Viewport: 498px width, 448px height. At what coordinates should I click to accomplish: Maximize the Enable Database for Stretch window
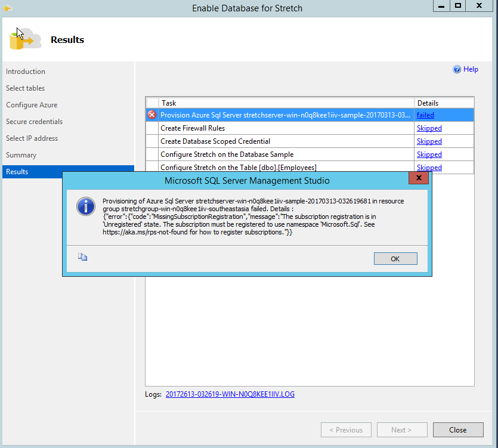(457, 6)
